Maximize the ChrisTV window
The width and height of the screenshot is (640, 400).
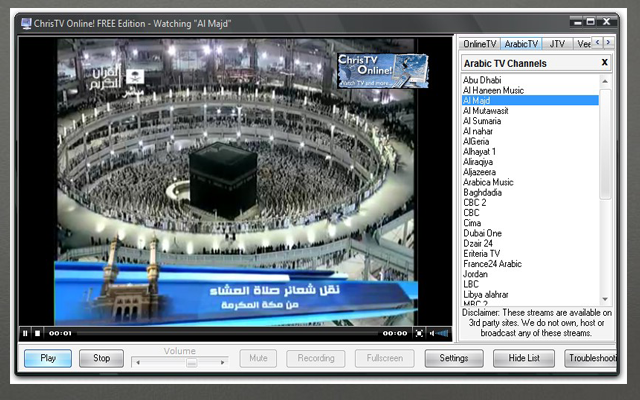[x=591, y=22]
